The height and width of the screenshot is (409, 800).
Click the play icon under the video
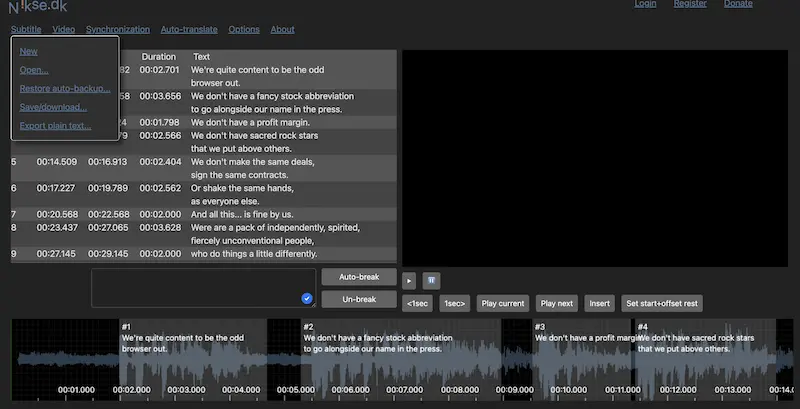coord(409,281)
